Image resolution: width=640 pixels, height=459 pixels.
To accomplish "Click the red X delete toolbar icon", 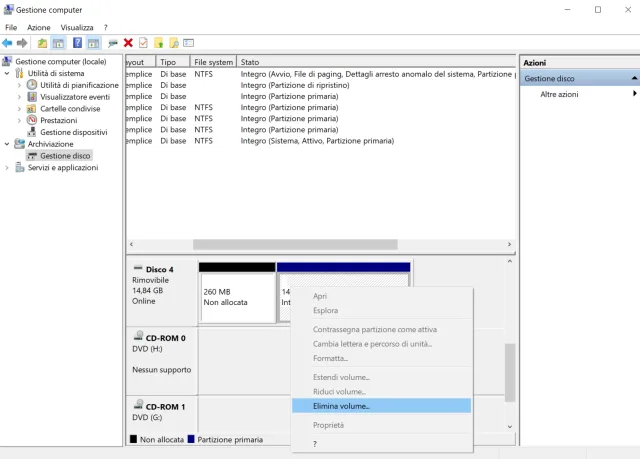I will tap(128, 43).
